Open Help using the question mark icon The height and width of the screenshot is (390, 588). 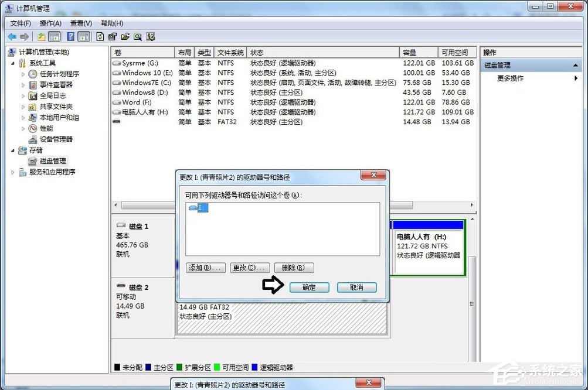pos(70,36)
